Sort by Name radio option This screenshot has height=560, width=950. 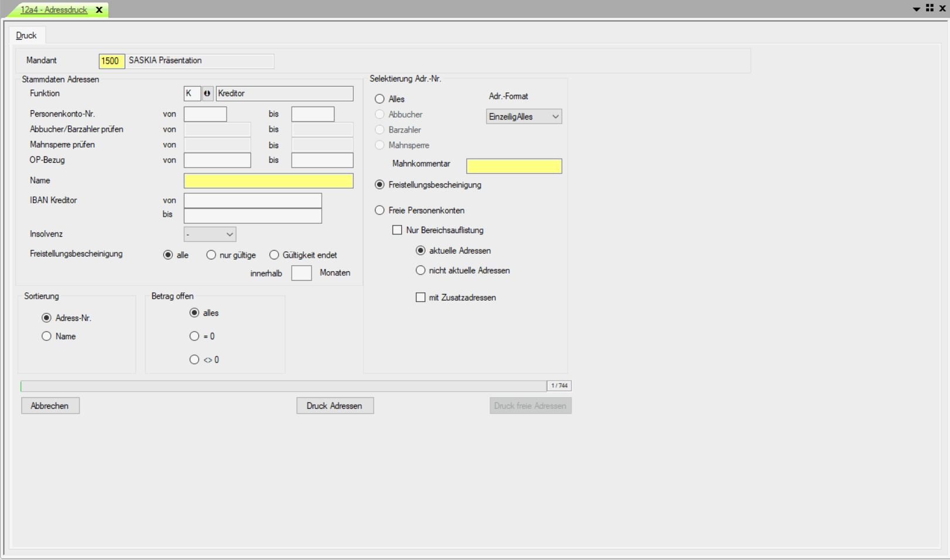[x=46, y=336]
